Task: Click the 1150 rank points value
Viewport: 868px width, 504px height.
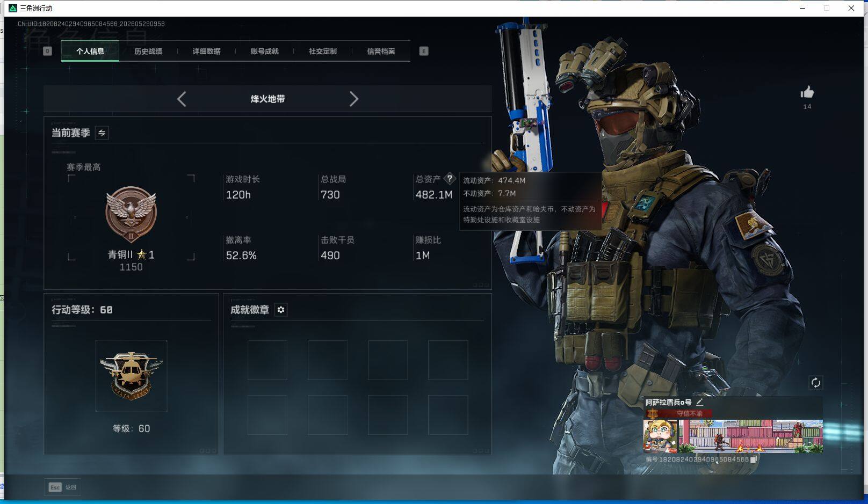Action: (x=131, y=267)
